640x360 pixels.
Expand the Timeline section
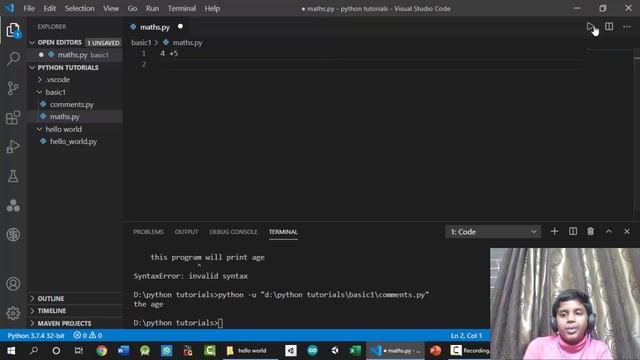click(x=75, y=311)
